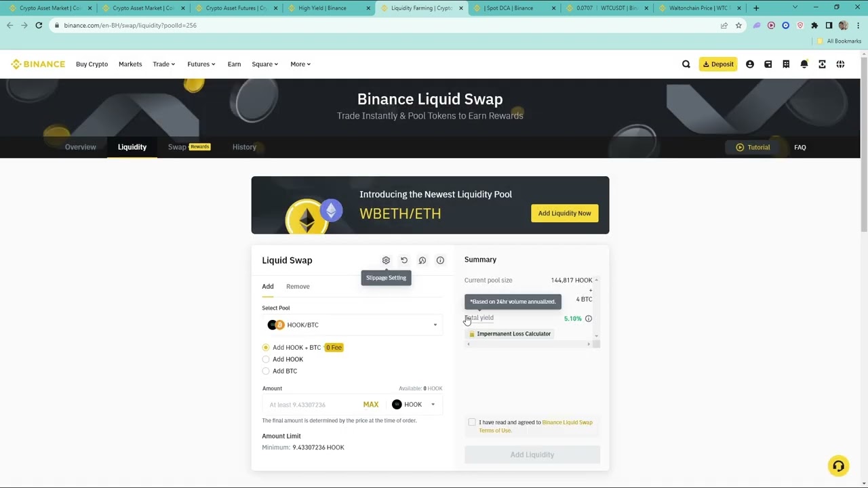Open the FAQ link
Image resolution: width=868 pixels, height=488 pixels.
[x=800, y=147]
